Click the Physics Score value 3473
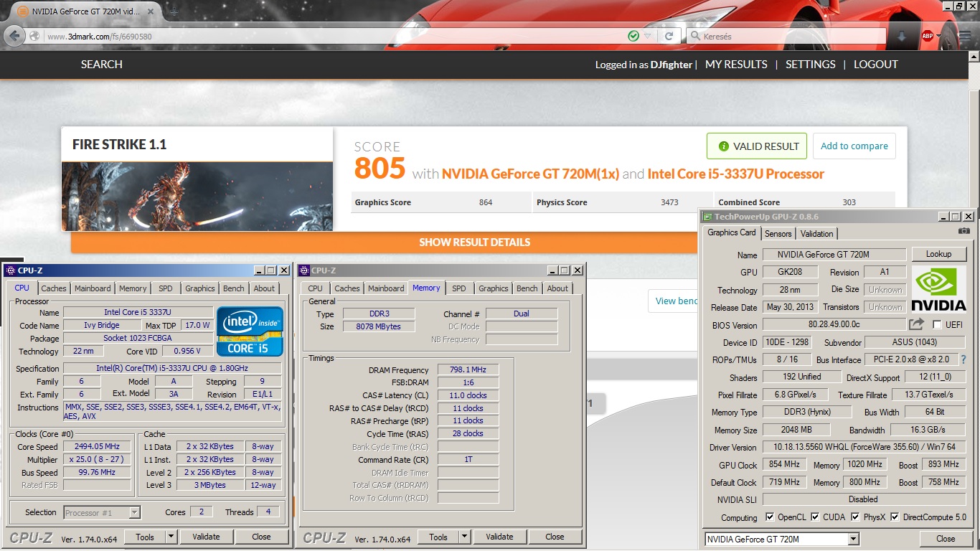This screenshot has height=551, width=980. pos(669,202)
